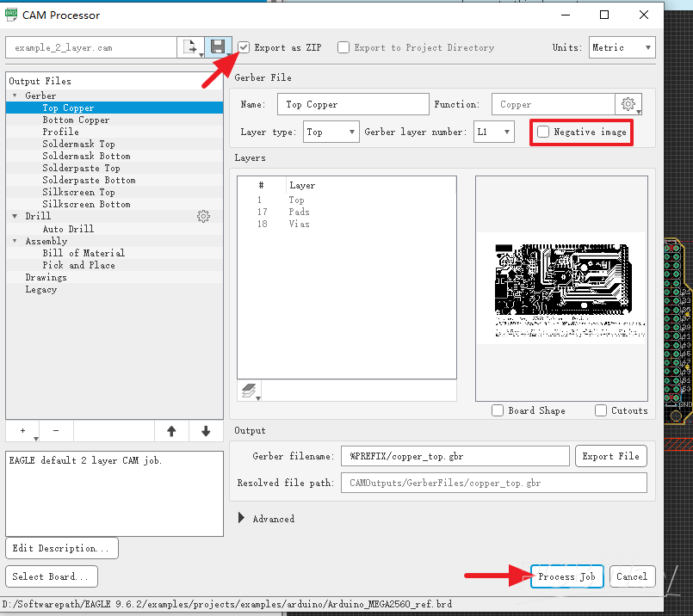Image resolution: width=693 pixels, height=616 pixels.
Task: Select Bill of Material under Assembly
Action: (x=84, y=253)
